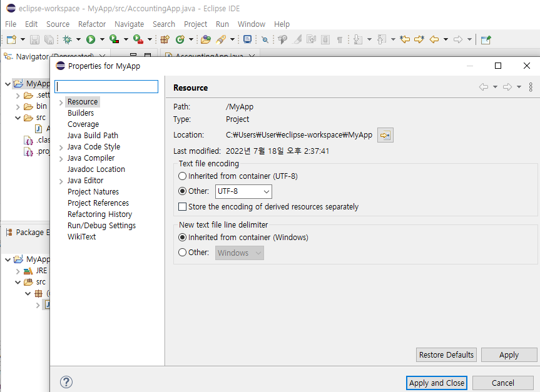Viewport: 540px width, 392px height.
Task: Expand the Resource tree node
Action: [61, 103]
